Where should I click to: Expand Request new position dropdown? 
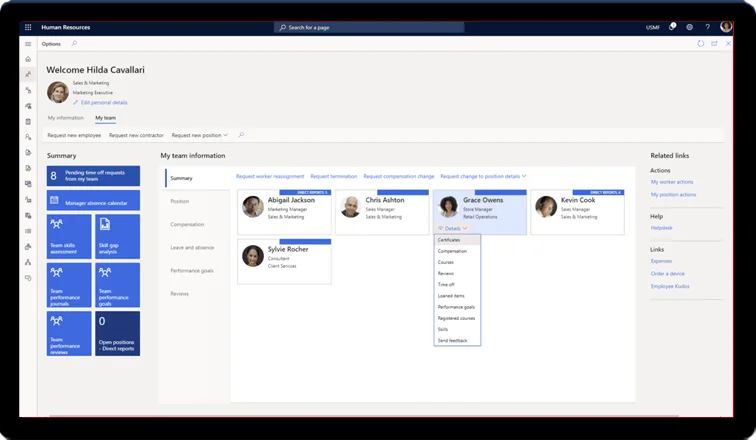[200, 135]
